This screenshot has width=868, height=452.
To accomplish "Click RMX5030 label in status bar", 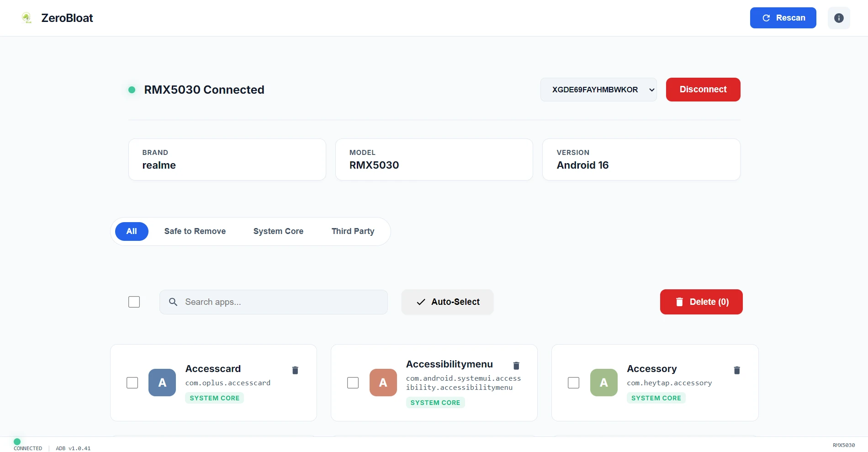I will pos(843,445).
